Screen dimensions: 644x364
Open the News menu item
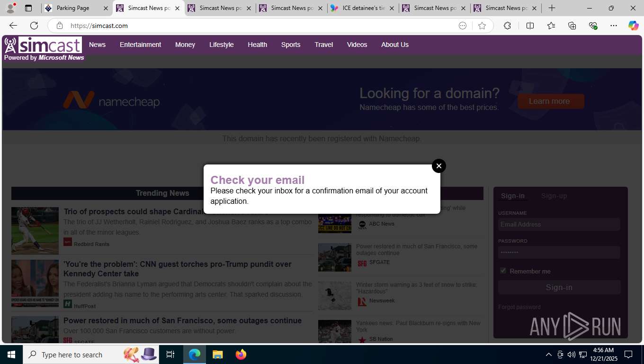click(x=97, y=45)
